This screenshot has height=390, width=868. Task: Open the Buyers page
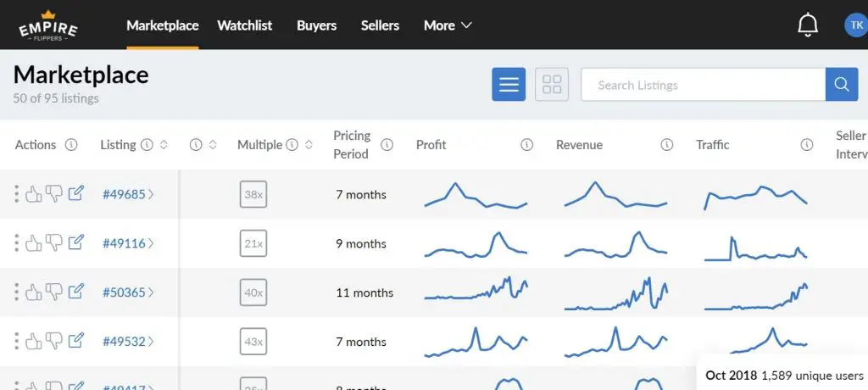point(317,25)
